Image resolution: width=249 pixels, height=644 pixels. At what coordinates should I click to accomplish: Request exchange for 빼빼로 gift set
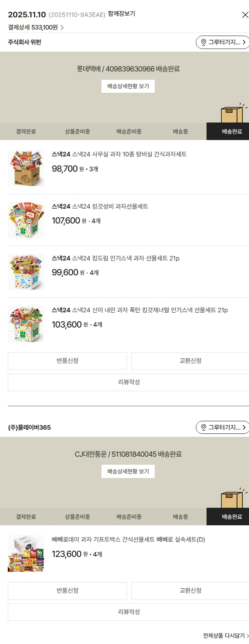coord(190,590)
